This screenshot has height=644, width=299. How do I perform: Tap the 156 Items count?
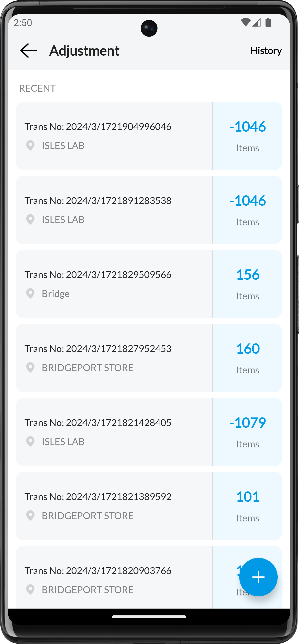coord(248,284)
